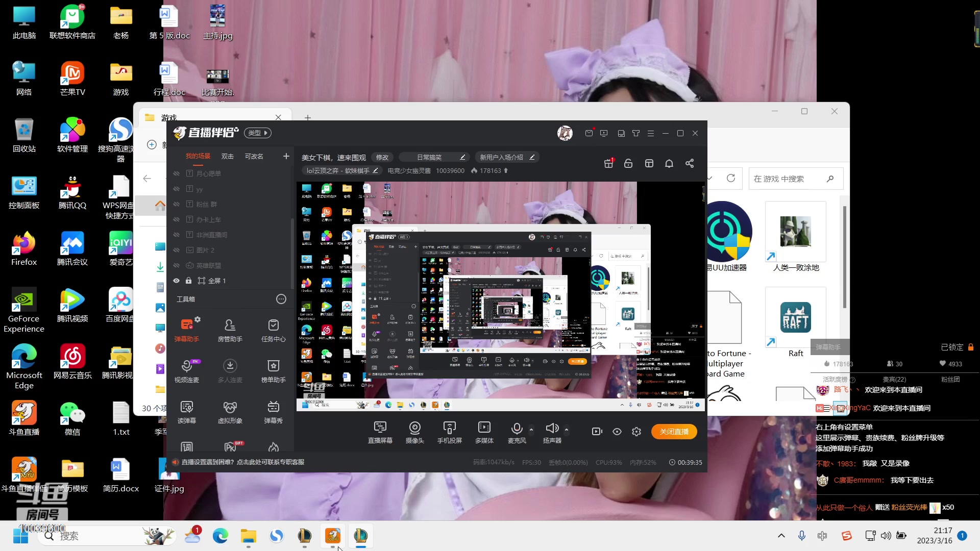The image size is (980, 551).
Task: Switch to 可改名 scene tab
Action: coord(254,156)
